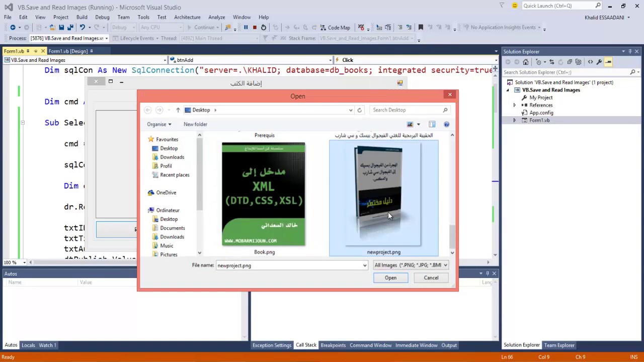Select Documents under Ordinateur
Image resolution: width=644 pixels, height=362 pixels.
click(x=173, y=228)
